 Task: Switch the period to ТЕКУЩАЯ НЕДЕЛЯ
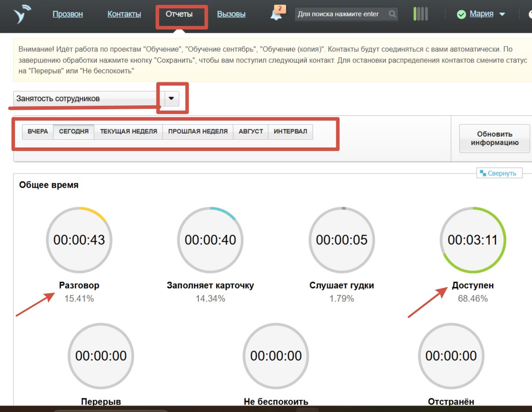coord(128,131)
